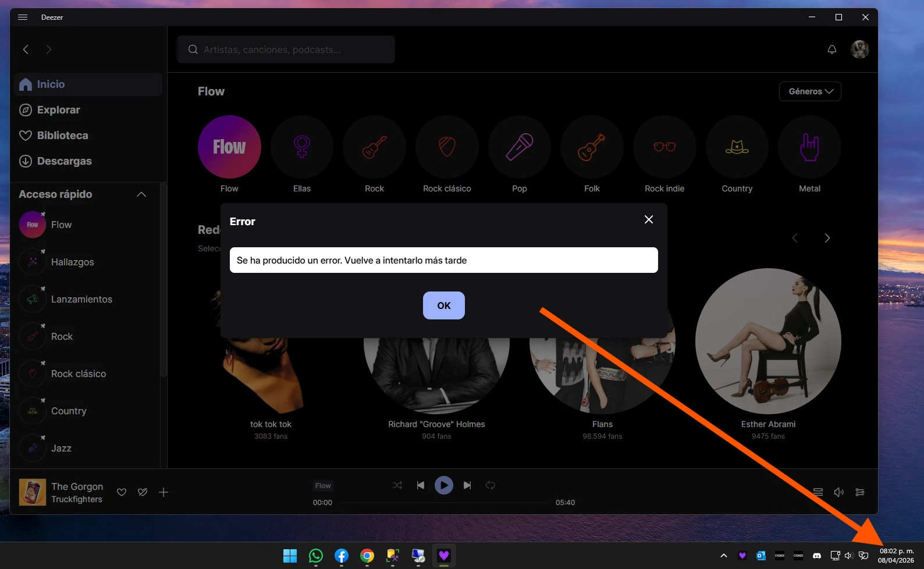
Task: Open Discord from the system tray
Action: click(x=817, y=556)
